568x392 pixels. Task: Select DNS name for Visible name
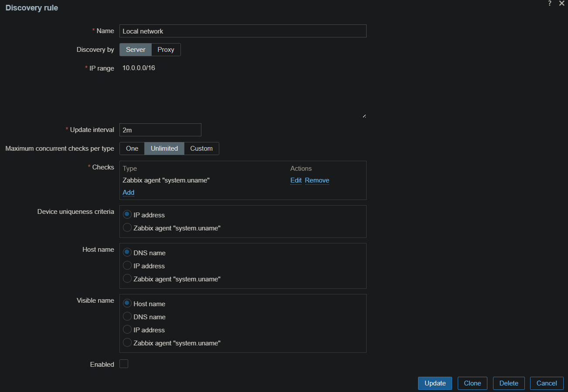coord(127,317)
